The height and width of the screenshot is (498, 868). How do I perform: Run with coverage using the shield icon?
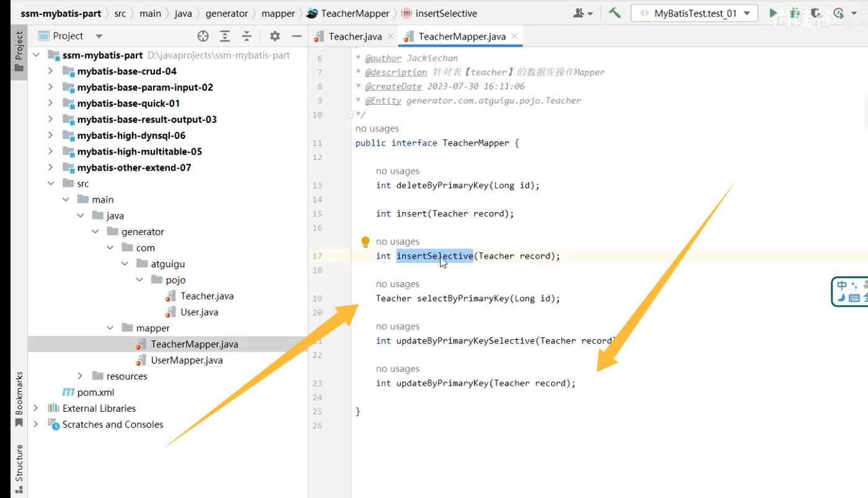point(816,13)
